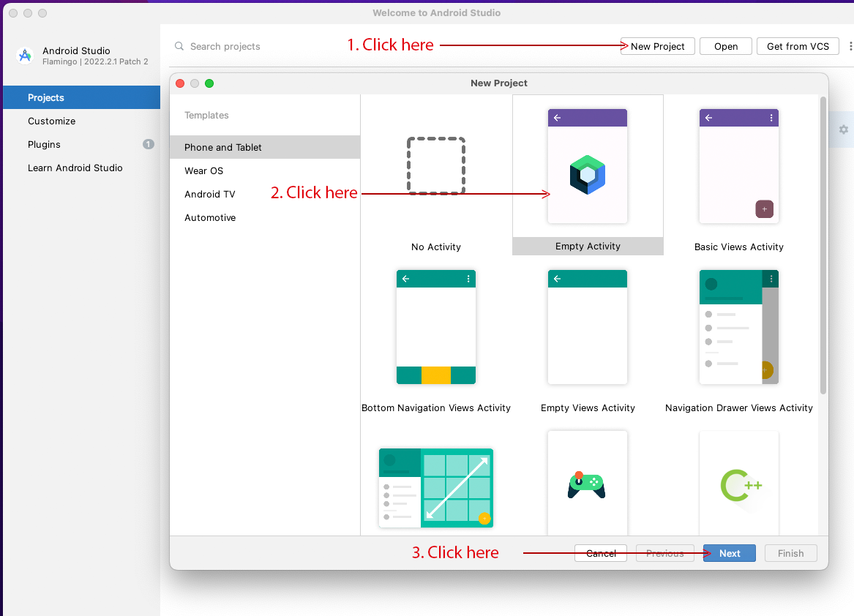The image size is (854, 616).
Task: Click the template list vertical scrollbar
Action: click(823, 245)
